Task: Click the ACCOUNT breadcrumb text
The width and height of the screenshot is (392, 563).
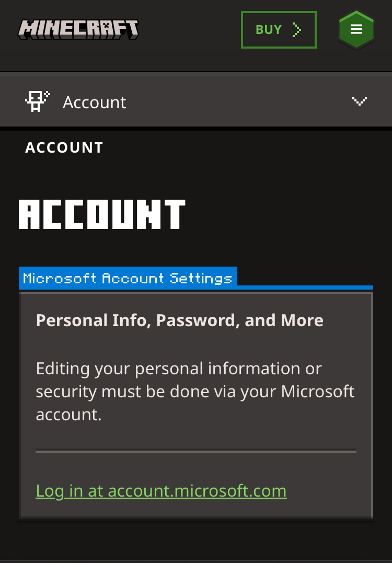Action: pos(64,148)
